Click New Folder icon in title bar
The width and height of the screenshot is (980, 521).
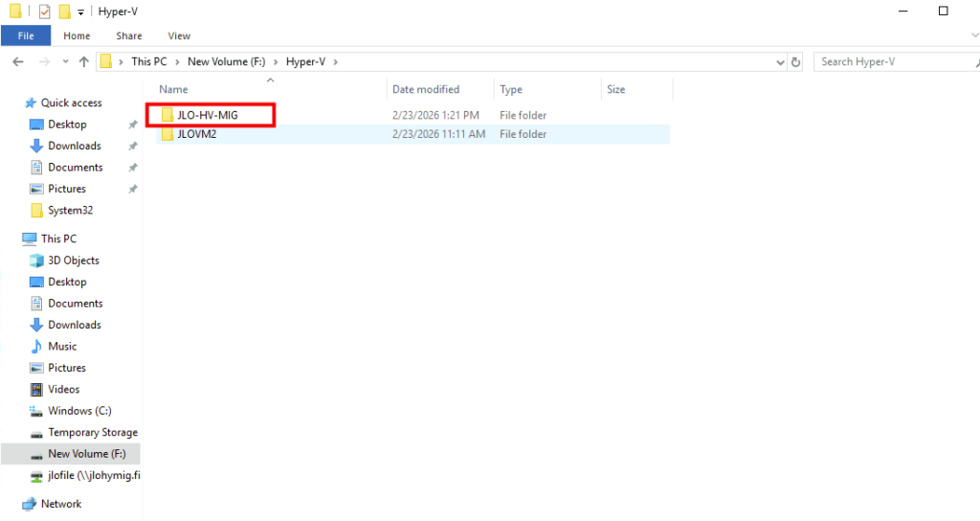[x=64, y=11]
